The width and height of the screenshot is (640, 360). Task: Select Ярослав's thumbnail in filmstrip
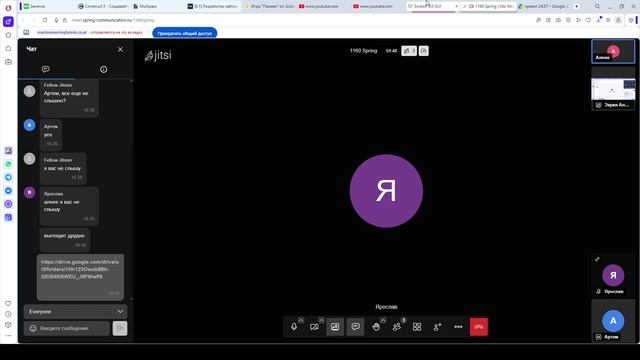pos(613,276)
